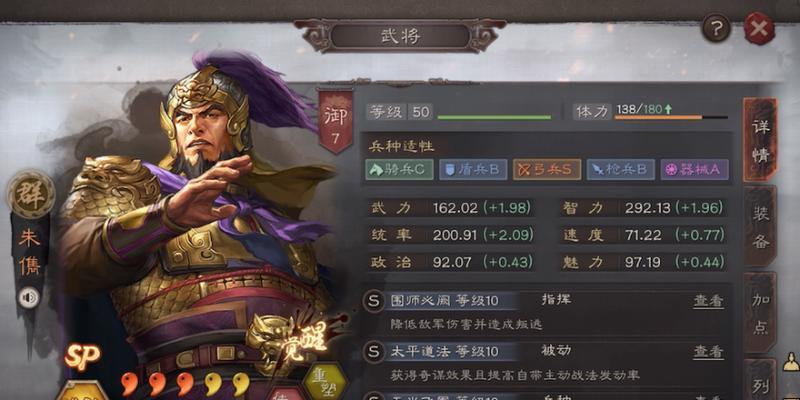Close the 武将 panel with red X
Viewport: 800px width, 400px height.
pyautogui.click(x=759, y=29)
